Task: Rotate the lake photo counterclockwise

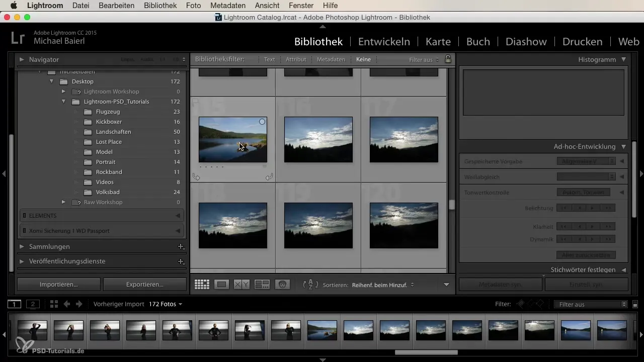Action: pos(196,176)
